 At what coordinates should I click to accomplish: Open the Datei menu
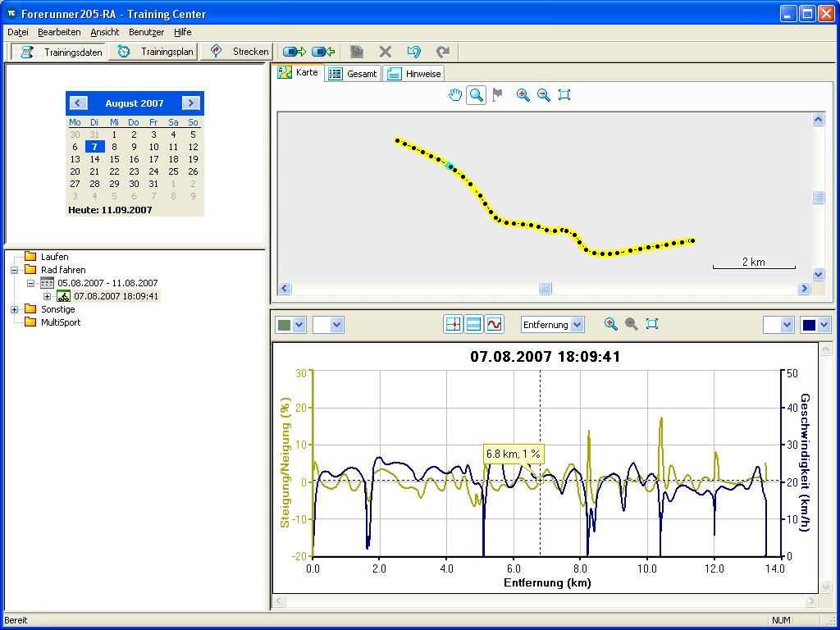pyautogui.click(x=18, y=32)
